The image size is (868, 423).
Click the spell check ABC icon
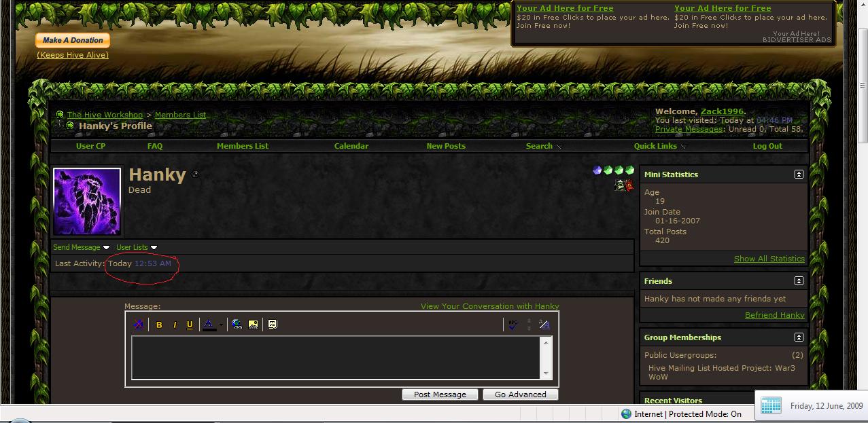513,325
